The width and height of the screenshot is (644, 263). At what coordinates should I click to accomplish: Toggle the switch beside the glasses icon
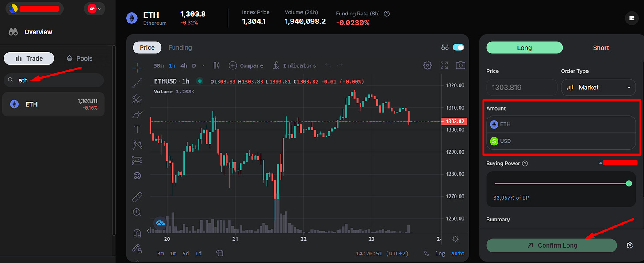coord(458,47)
